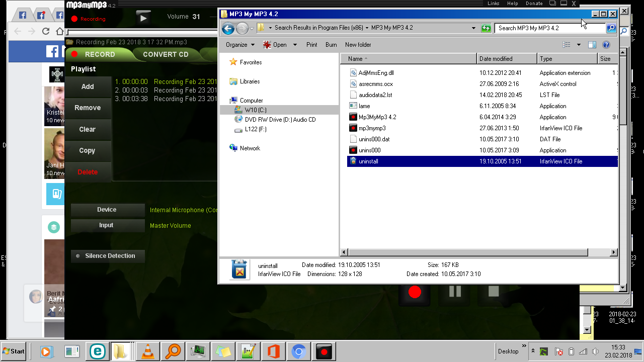Switch to the CONVERT CD tab

pos(166,54)
